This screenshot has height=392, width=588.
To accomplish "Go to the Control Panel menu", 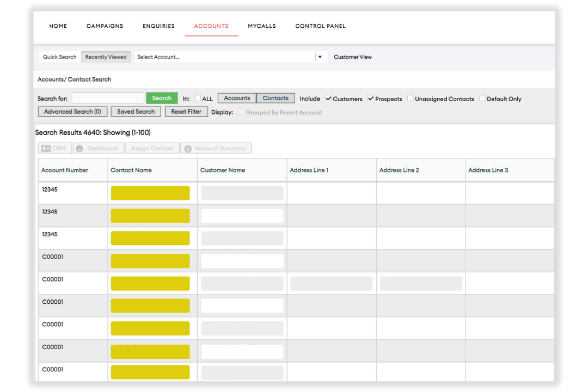I will (x=320, y=26).
